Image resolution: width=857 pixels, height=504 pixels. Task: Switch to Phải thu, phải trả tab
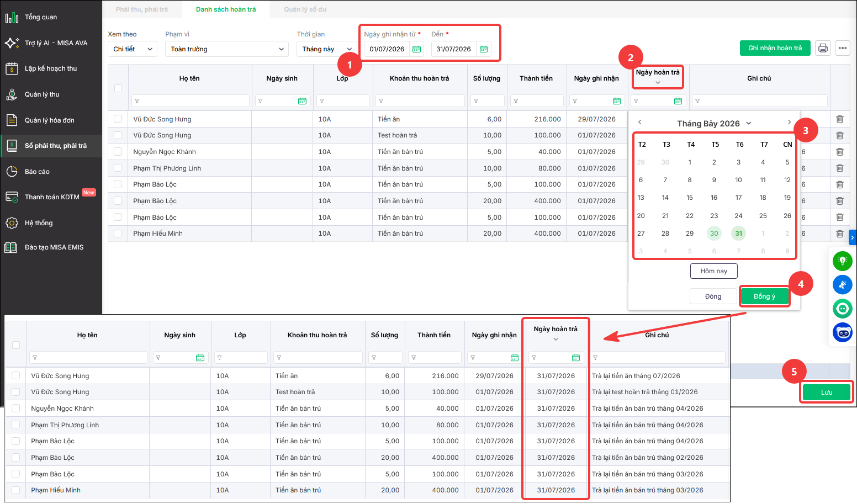tap(142, 9)
